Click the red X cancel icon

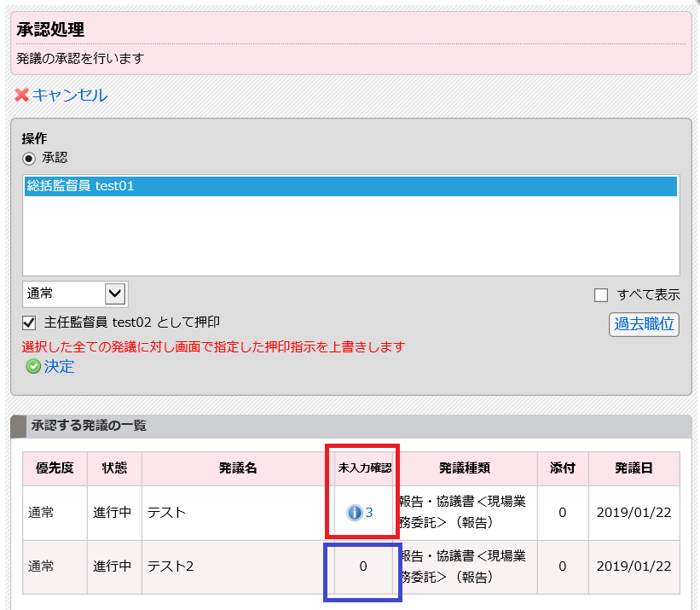[22, 95]
